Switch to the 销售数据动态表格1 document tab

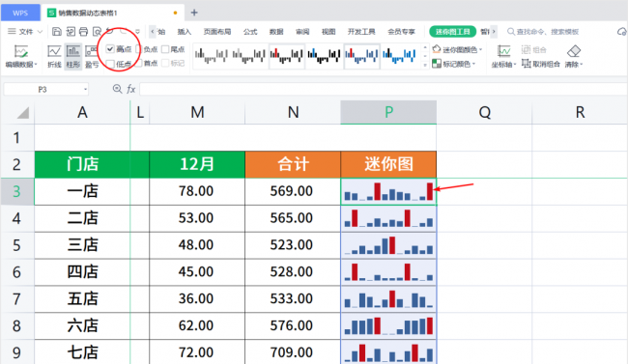(112, 13)
